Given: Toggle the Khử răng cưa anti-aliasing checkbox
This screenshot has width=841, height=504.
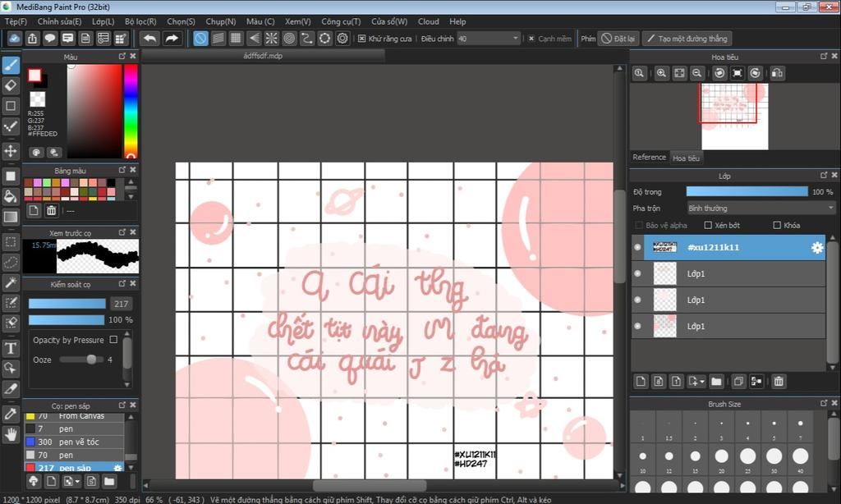Looking at the screenshot, I should coord(361,39).
